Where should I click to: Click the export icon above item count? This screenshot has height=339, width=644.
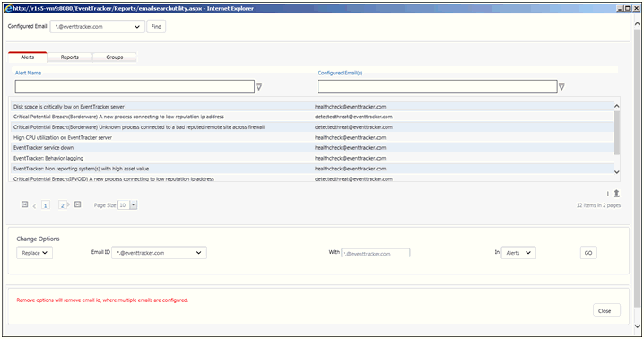[x=616, y=193]
